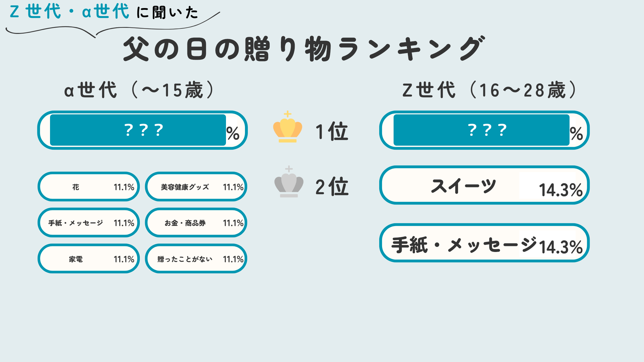This screenshot has height=362, width=644.
Task: Click the % sign beside α世代 ??? bar
Action: (233, 133)
